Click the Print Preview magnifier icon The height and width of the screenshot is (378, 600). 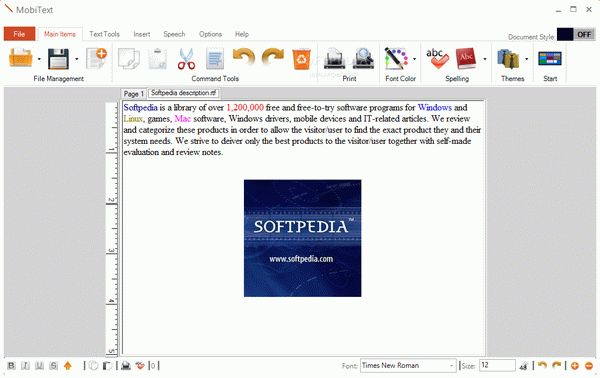pos(363,58)
